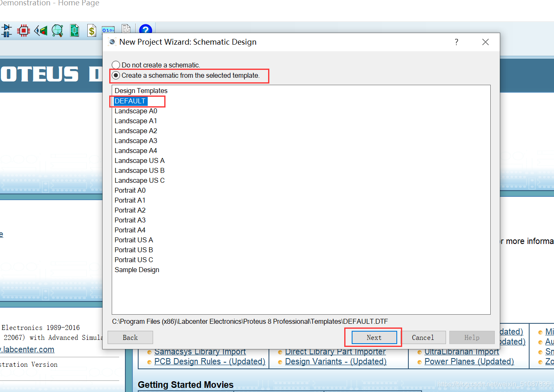Choose the Portrait US C template
Screen dimensions: 554x392
(x=134, y=260)
